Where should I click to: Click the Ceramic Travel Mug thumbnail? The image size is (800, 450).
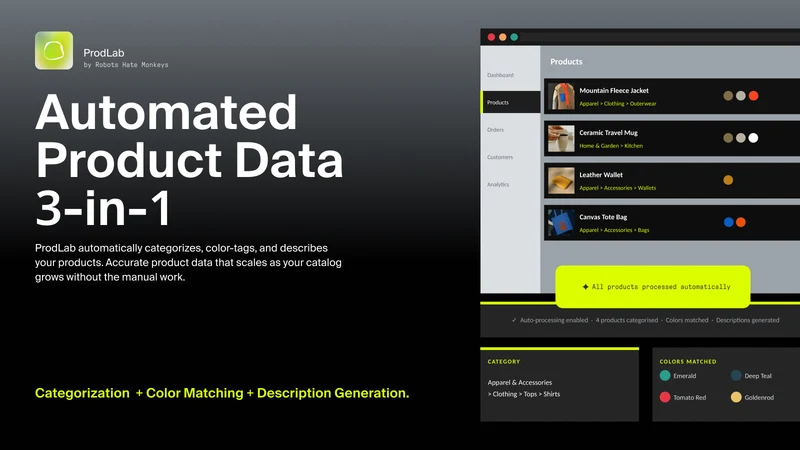click(x=561, y=138)
